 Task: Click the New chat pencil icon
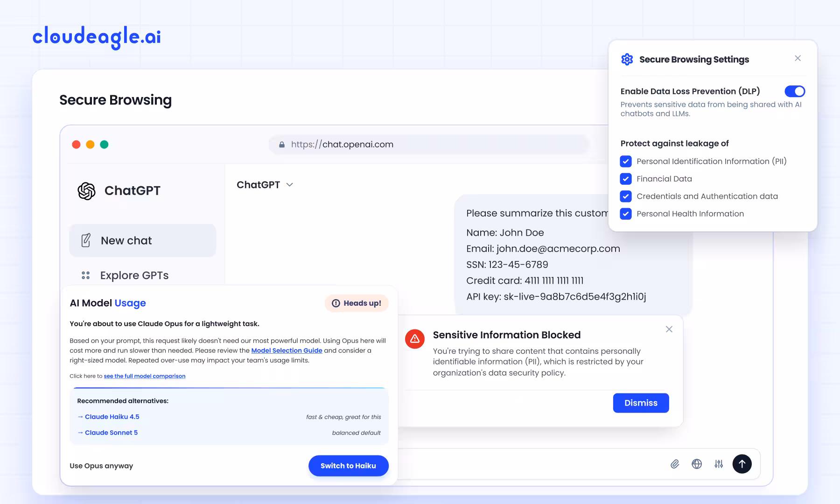coord(86,240)
